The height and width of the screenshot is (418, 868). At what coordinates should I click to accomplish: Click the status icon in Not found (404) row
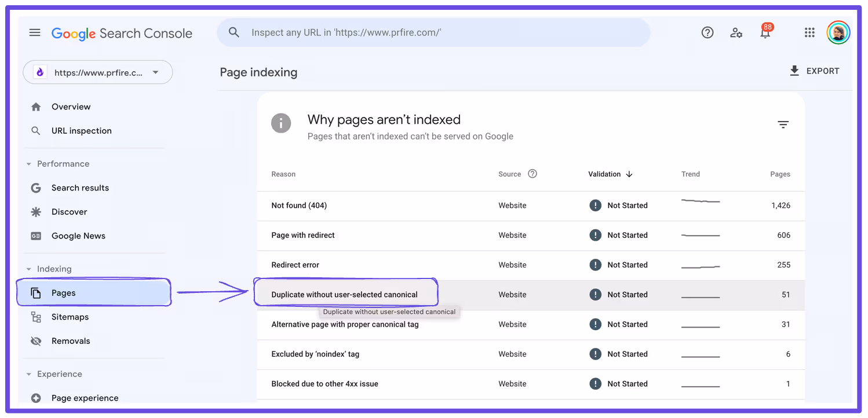[x=595, y=206]
